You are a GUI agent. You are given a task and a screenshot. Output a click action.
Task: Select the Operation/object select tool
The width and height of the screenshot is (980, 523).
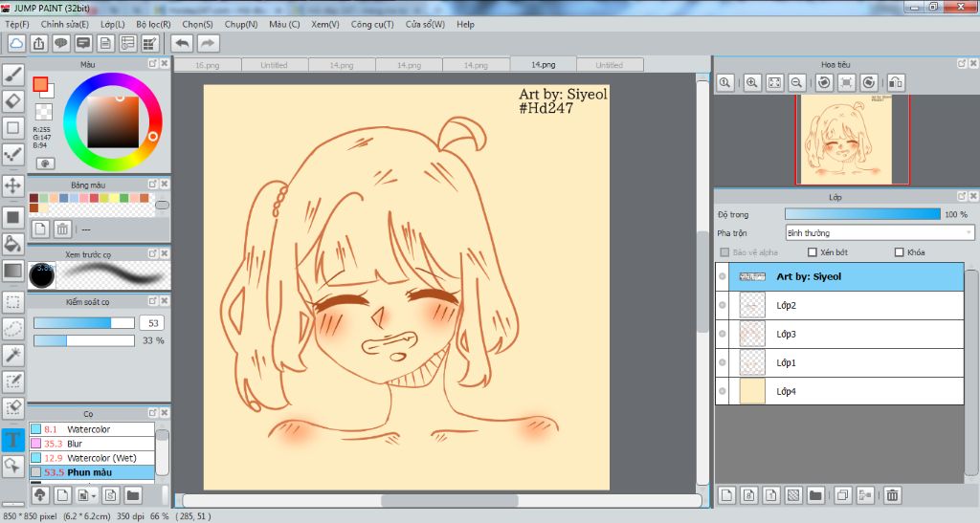pyautogui.click(x=13, y=467)
